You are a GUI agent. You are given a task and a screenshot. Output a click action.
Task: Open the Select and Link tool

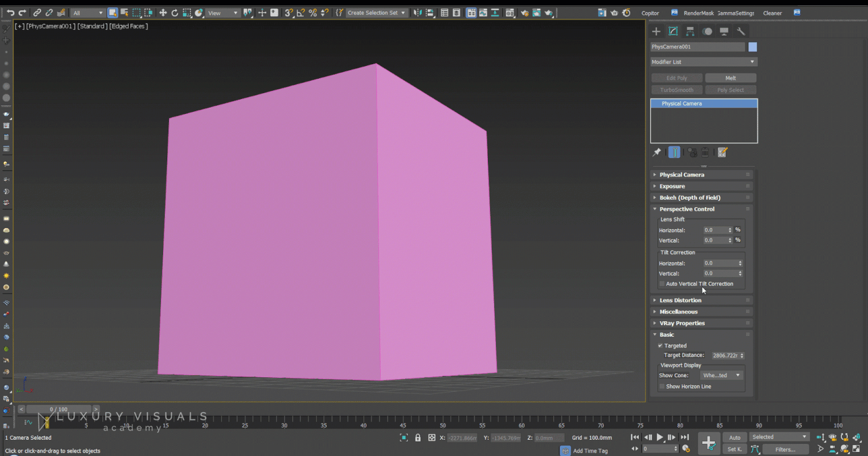coord(38,12)
